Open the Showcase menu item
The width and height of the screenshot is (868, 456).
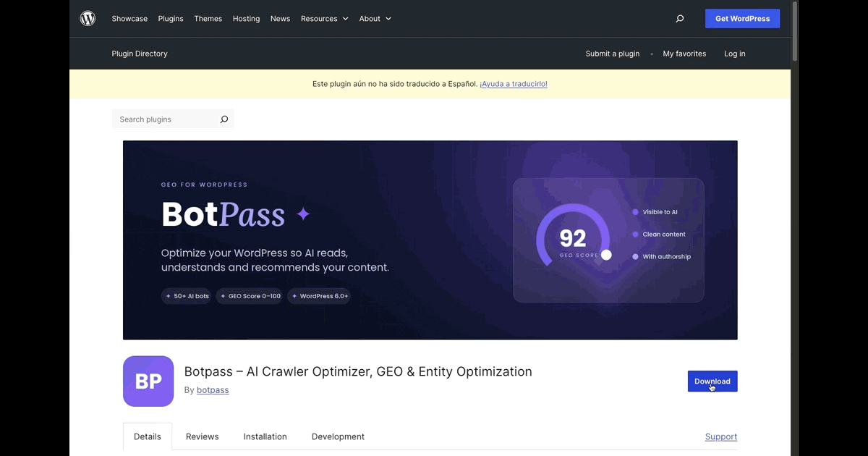coord(129,19)
